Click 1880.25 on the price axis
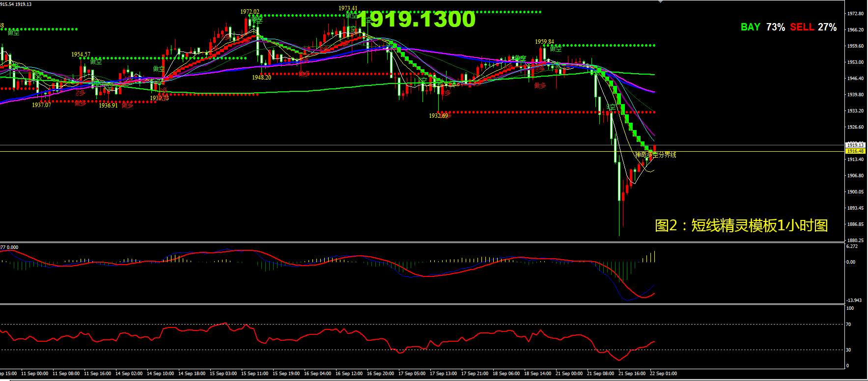The width and height of the screenshot is (868, 381). [x=856, y=241]
